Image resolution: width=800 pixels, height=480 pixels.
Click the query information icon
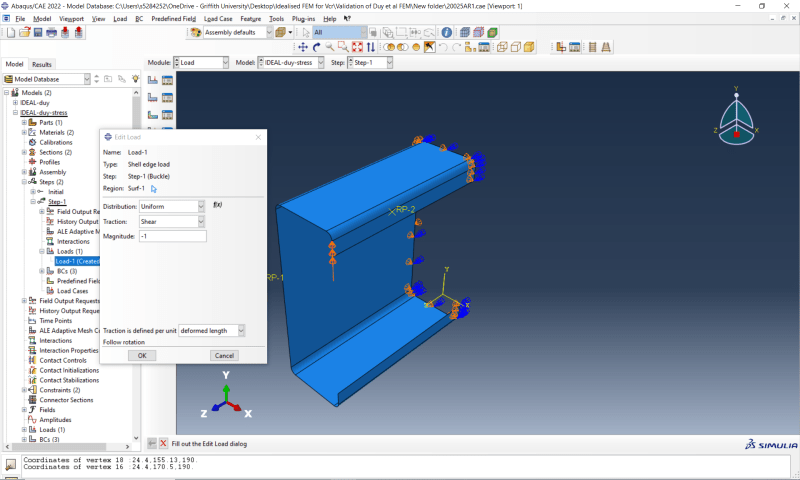click(446, 33)
